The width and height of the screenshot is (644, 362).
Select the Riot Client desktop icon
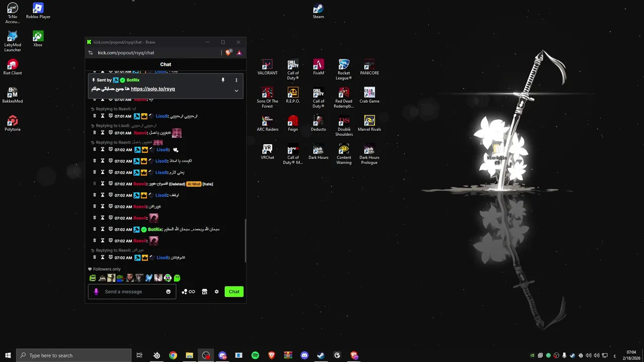coord(13,68)
